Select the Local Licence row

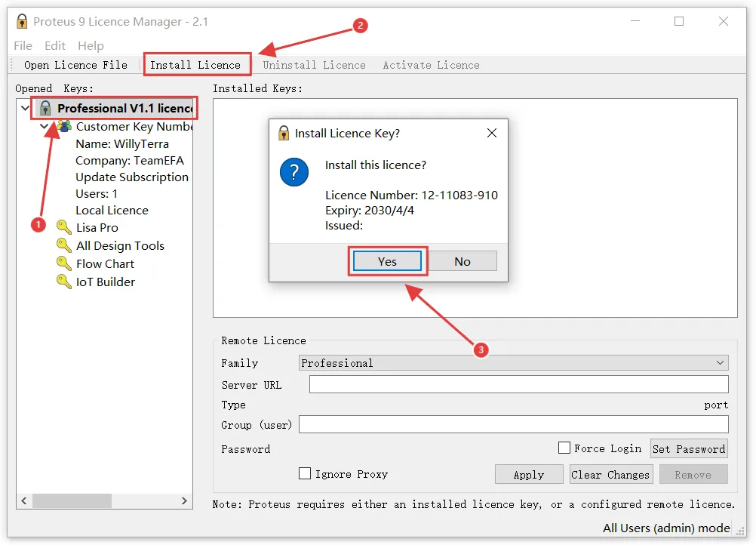click(112, 211)
